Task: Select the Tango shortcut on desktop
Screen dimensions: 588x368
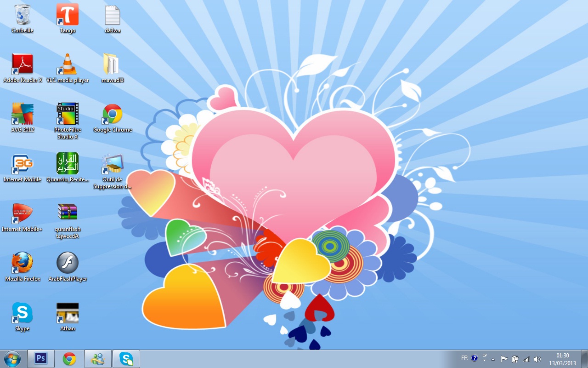Action: (68, 18)
